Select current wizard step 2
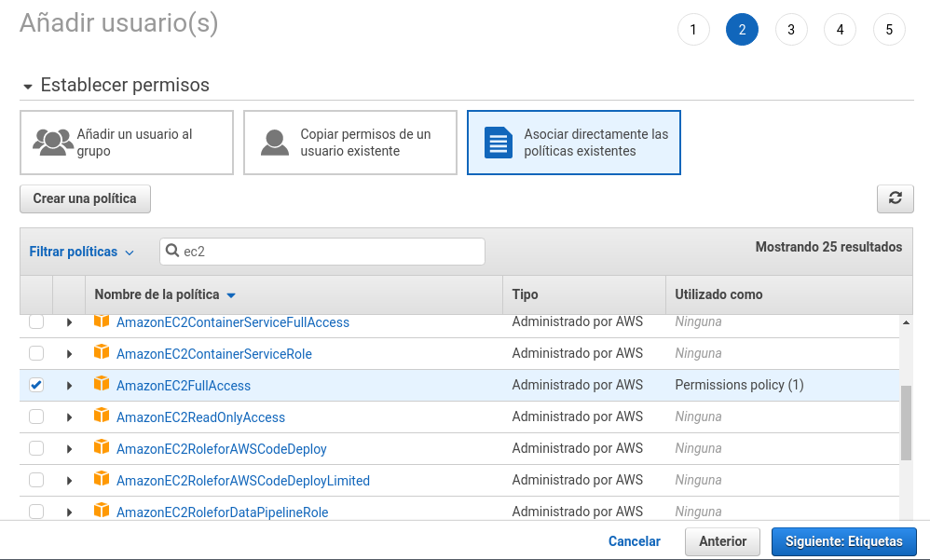Image resolution: width=930 pixels, height=560 pixels. [x=742, y=29]
